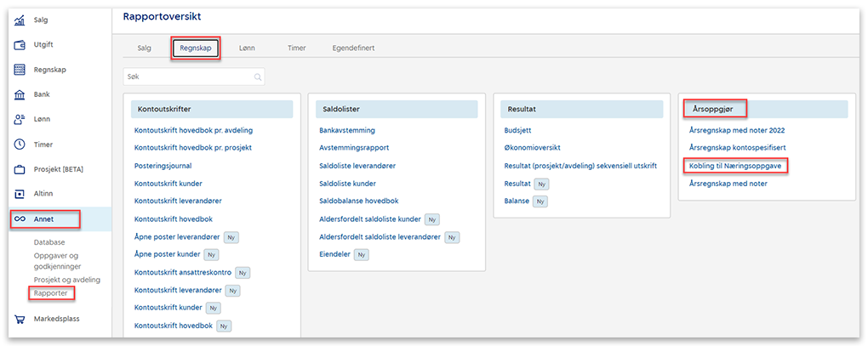Open Kobling til Næringsoppgave report

(x=735, y=164)
